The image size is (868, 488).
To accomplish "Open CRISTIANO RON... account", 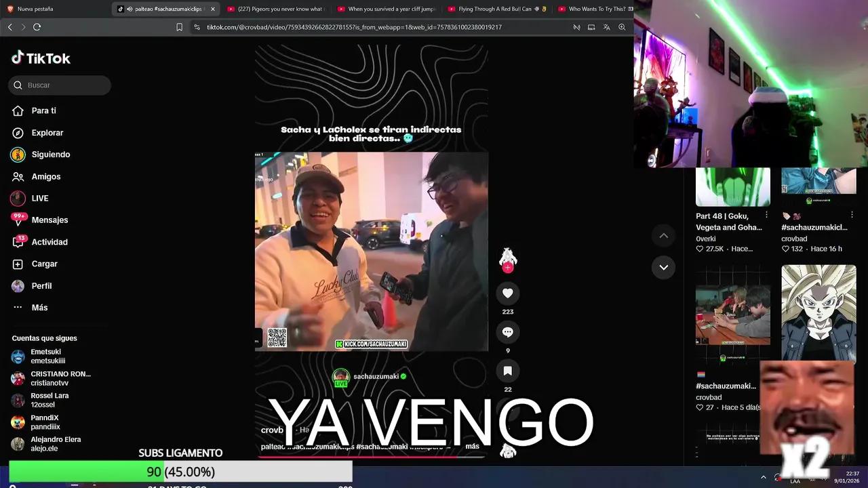I will [x=51, y=378].
